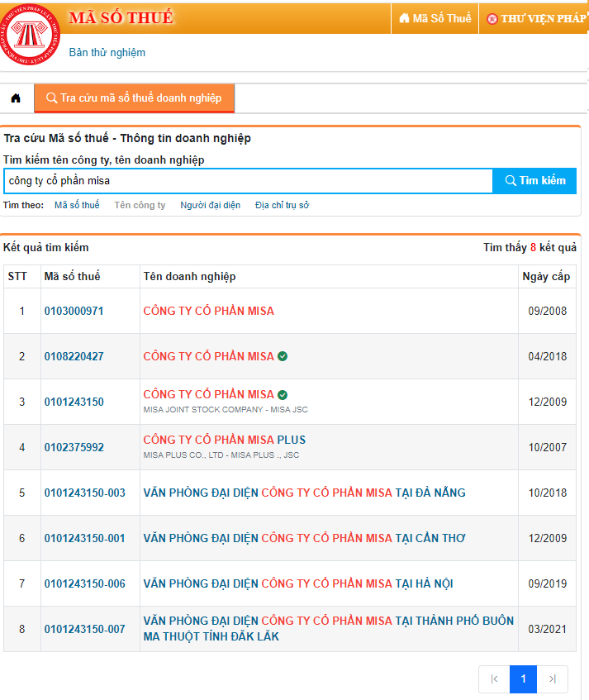Click the Tìm thấy 8 kết quả count
This screenshot has width=589, height=700.
coord(530,248)
